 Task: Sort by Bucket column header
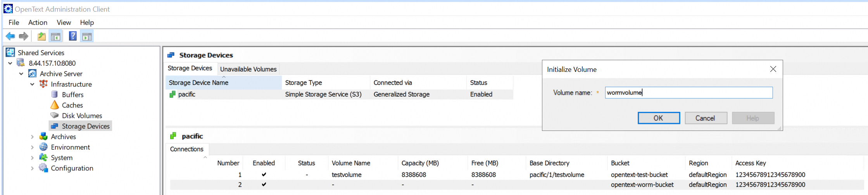click(x=646, y=163)
